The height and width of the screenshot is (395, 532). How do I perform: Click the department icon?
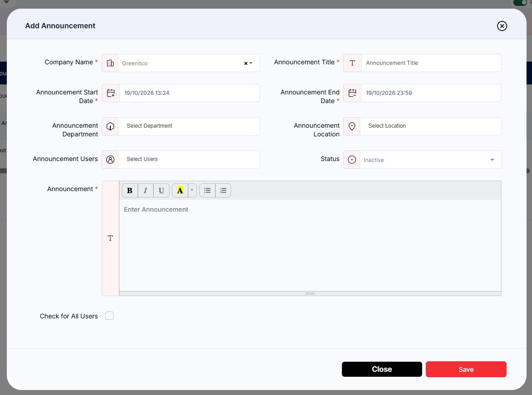[110, 126]
